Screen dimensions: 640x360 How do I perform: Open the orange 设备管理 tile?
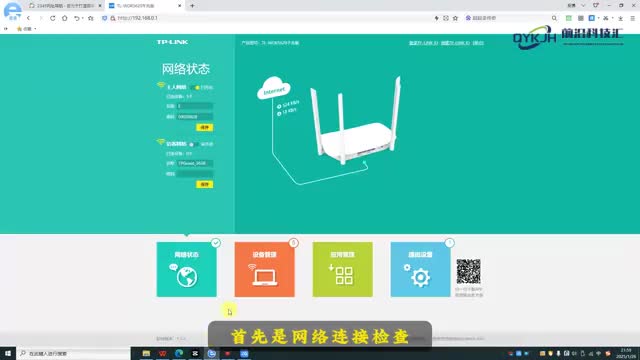(x=264, y=269)
